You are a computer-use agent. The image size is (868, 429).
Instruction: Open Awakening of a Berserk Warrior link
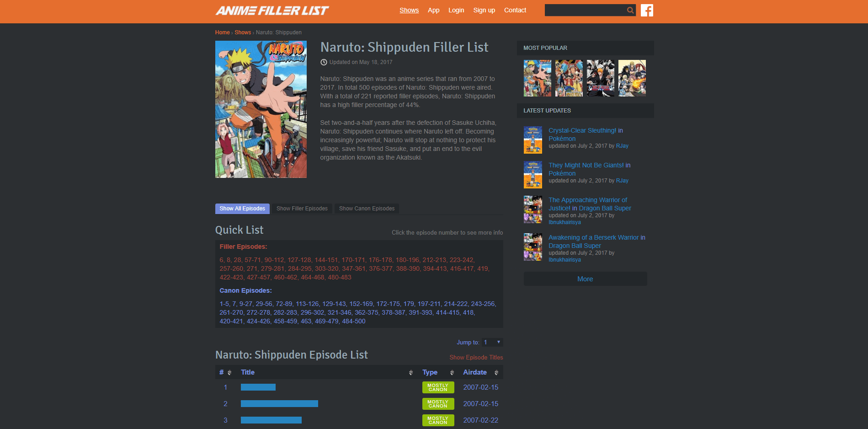pyautogui.click(x=593, y=237)
